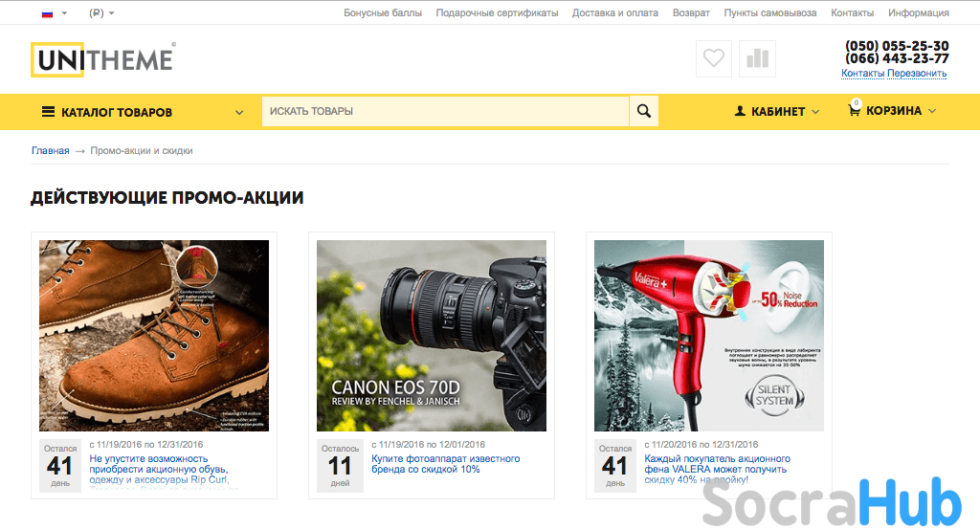Open the Russian flag language selector
This screenshot has width=980, height=530.
[55, 13]
